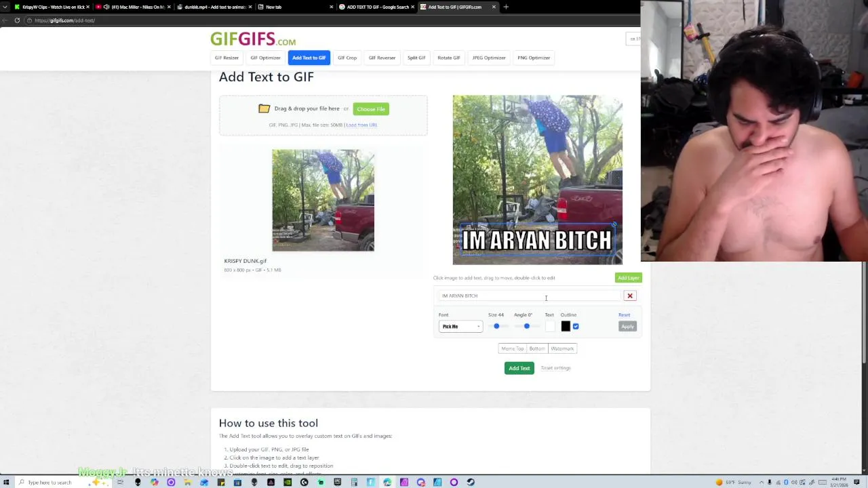The width and height of the screenshot is (868, 488).
Task: Click the folder icon in the drop area
Action: [264, 108]
